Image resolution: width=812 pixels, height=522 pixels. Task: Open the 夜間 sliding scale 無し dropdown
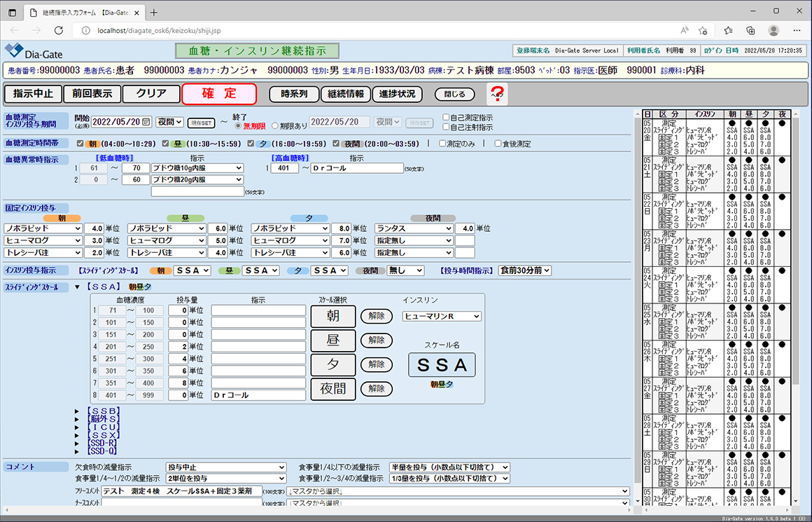point(405,270)
